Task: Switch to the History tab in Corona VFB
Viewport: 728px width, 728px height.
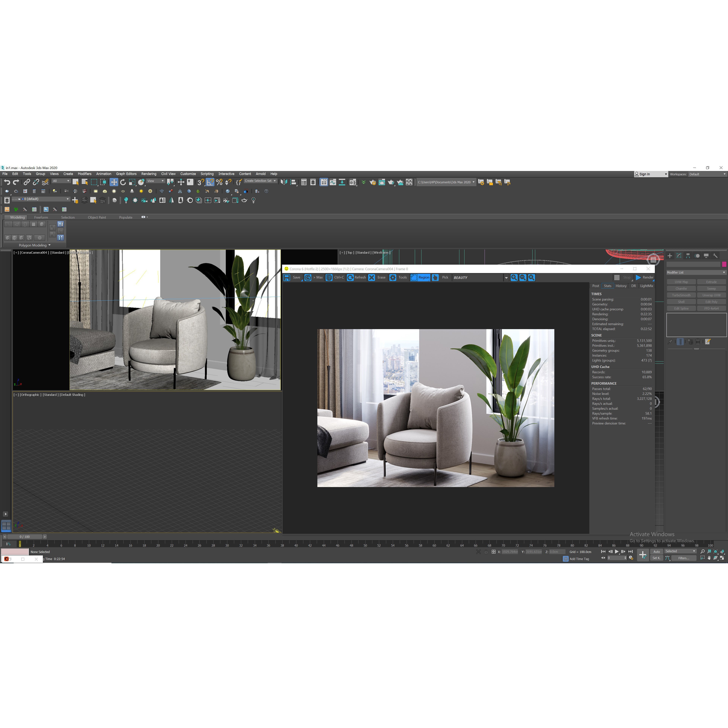Action: [x=621, y=286]
